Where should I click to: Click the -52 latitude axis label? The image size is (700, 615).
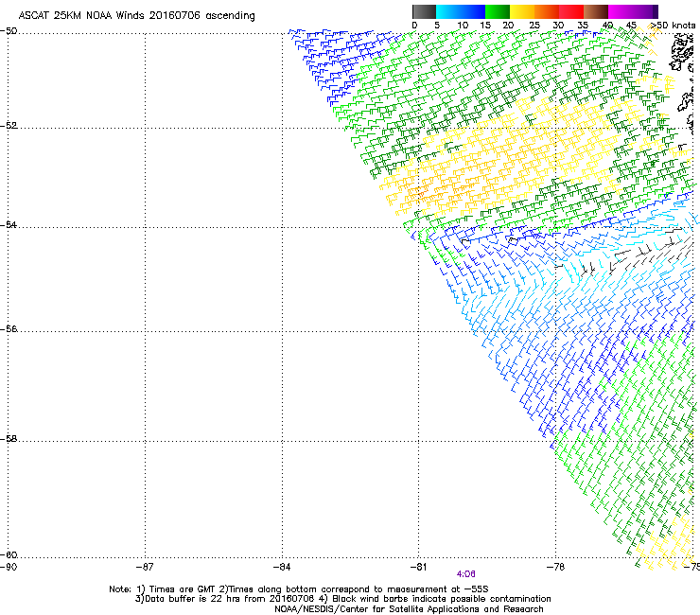pos(9,126)
